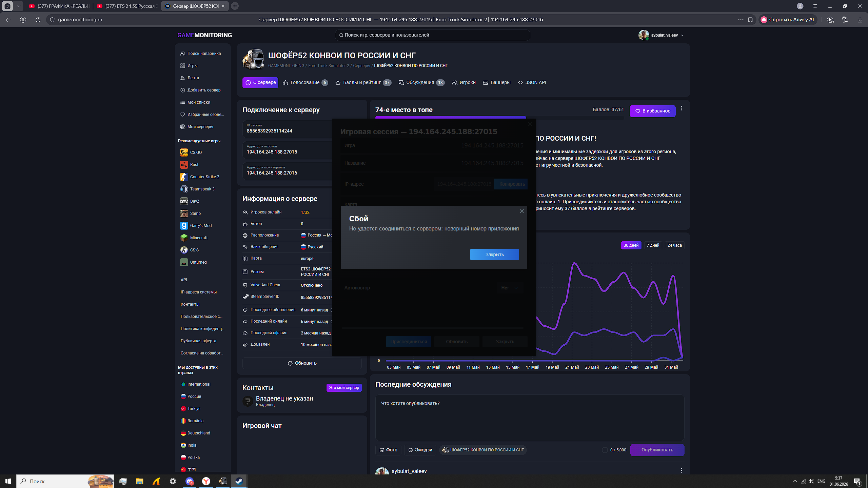The height and width of the screenshot is (488, 868).
Task: Close the Сбой error dialog with X
Action: 522,211
